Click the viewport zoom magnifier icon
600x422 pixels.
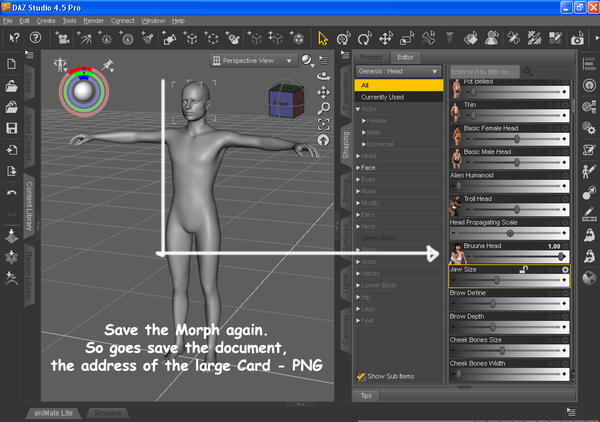324,108
